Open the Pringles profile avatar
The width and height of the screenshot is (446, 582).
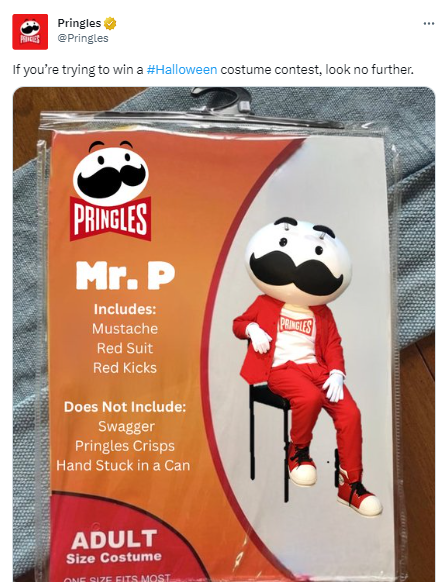(30, 32)
